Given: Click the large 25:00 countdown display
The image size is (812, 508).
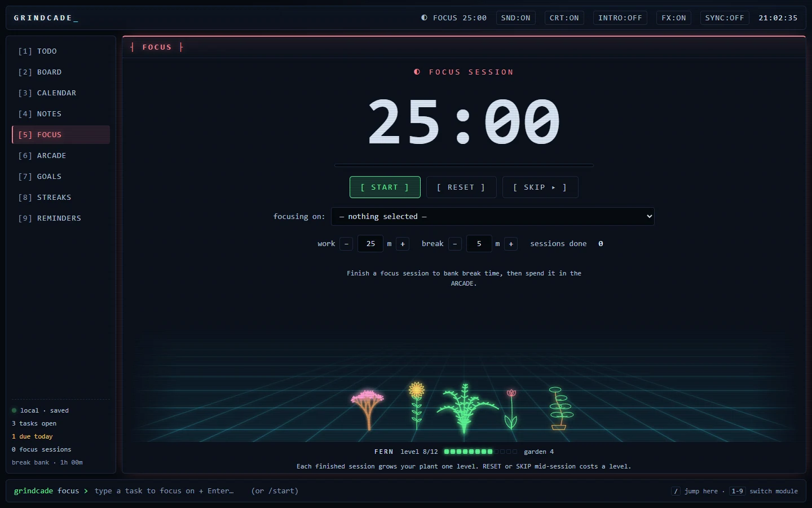Looking at the screenshot, I should coord(464,121).
